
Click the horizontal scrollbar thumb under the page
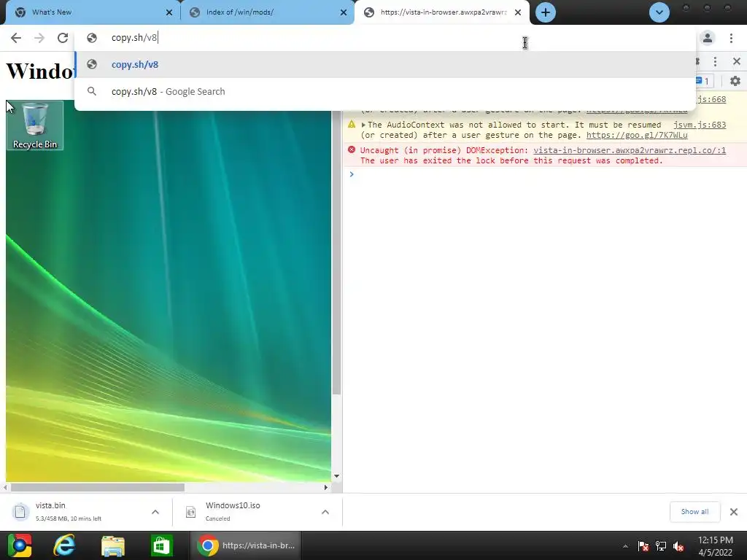pyautogui.click(x=98, y=488)
